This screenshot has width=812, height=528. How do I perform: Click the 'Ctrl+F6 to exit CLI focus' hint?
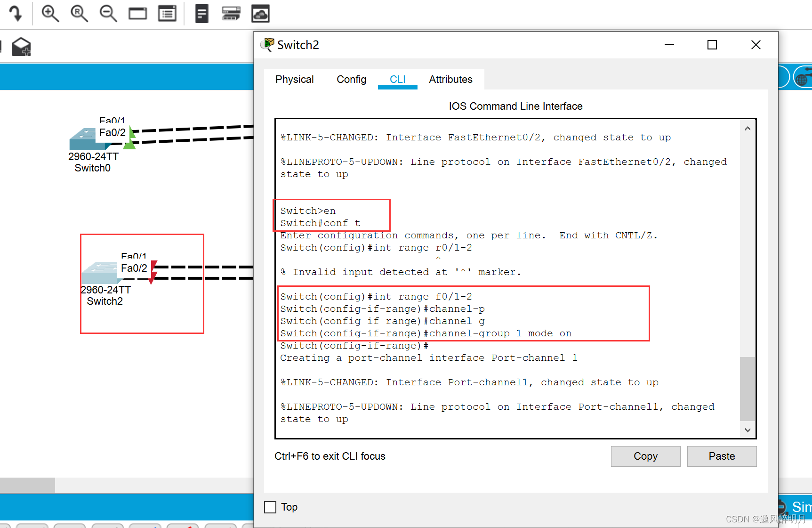(x=330, y=456)
